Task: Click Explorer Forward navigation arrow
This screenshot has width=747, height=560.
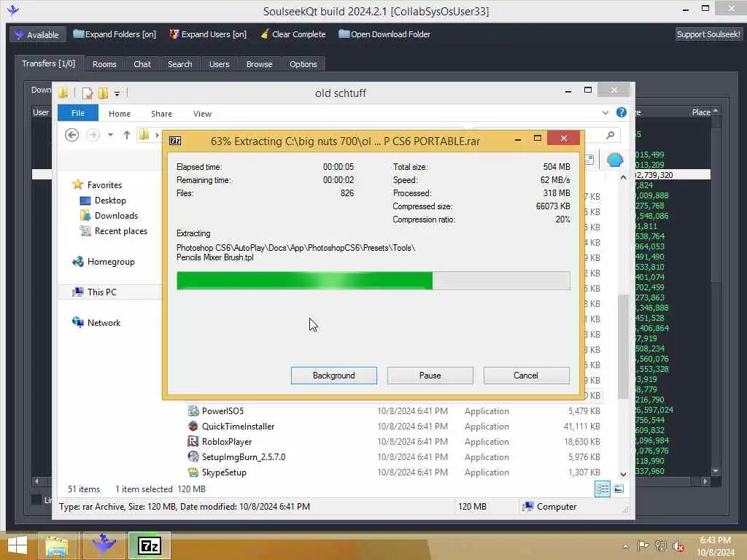Action: pos(93,135)
